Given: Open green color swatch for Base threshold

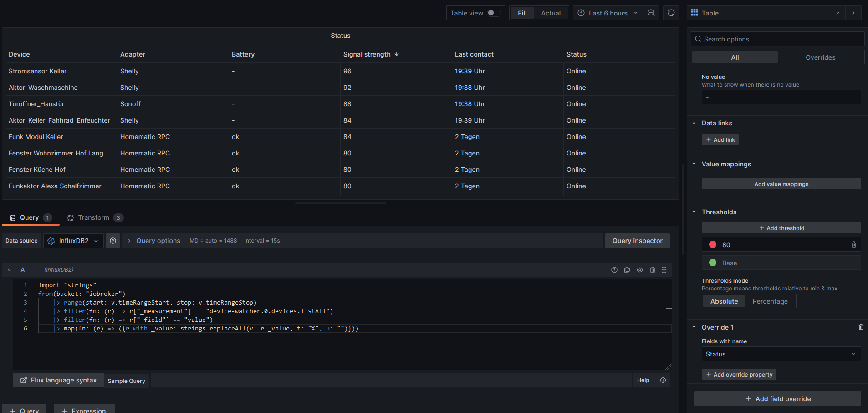Looking at the screenshot, I should click(713, 263).
